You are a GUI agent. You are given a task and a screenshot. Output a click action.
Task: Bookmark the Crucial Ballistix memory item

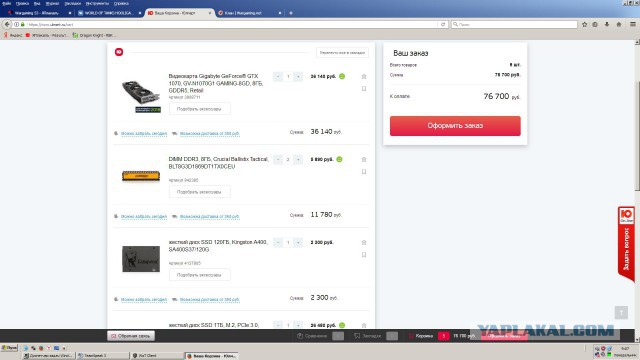point(364,172)
